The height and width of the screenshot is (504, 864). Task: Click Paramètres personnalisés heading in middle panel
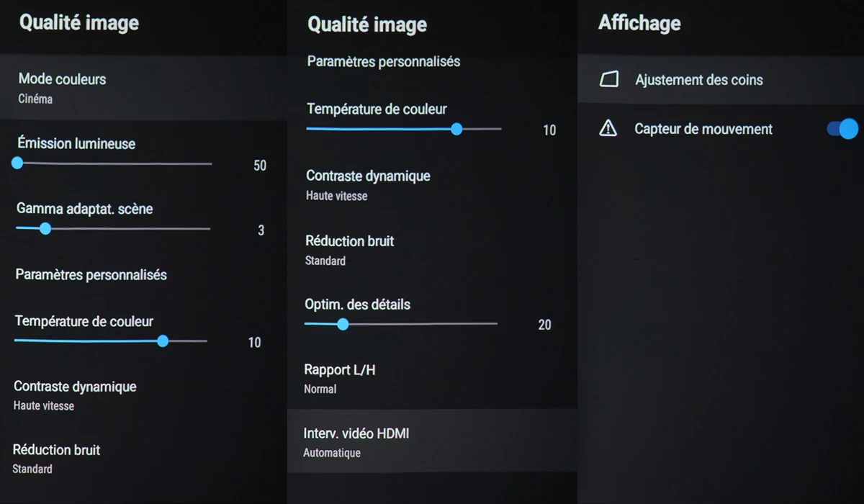(x=384, y=62)
